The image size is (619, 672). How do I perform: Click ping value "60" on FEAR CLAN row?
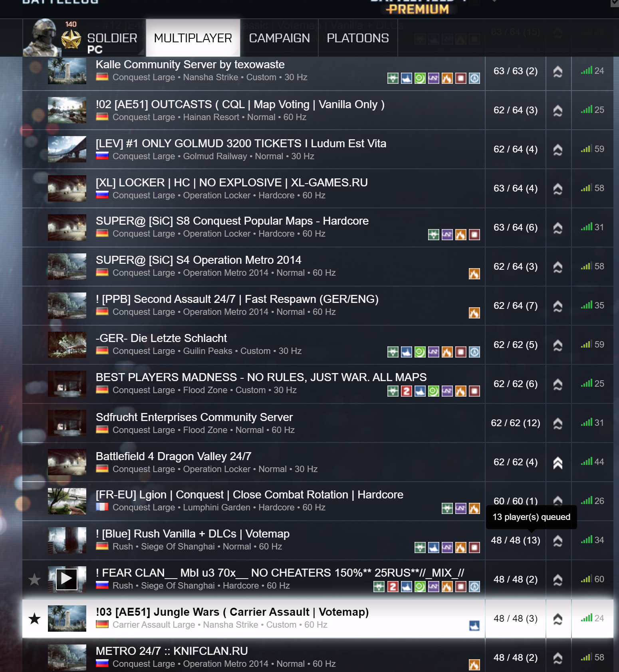[x=599, y=579]
